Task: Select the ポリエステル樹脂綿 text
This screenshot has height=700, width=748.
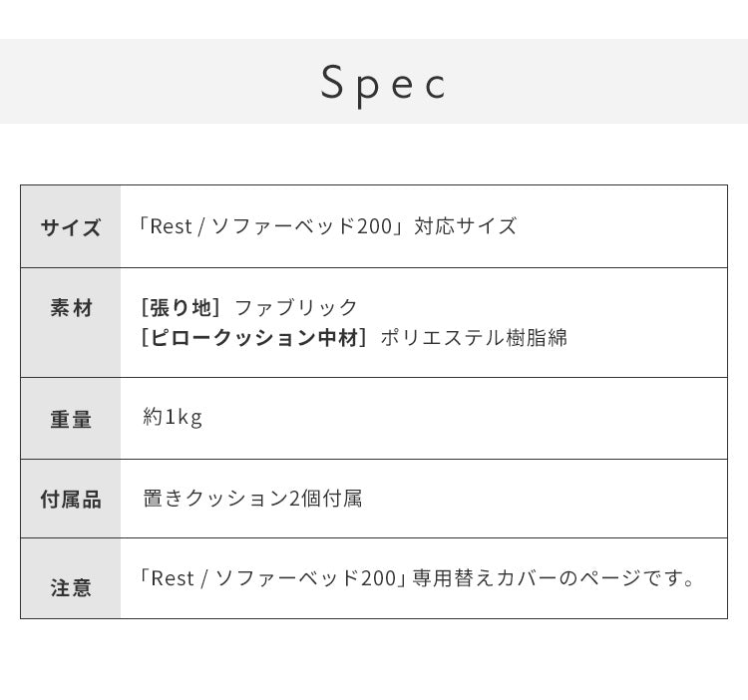Action: pyautogui.click(x=474, y=338)
